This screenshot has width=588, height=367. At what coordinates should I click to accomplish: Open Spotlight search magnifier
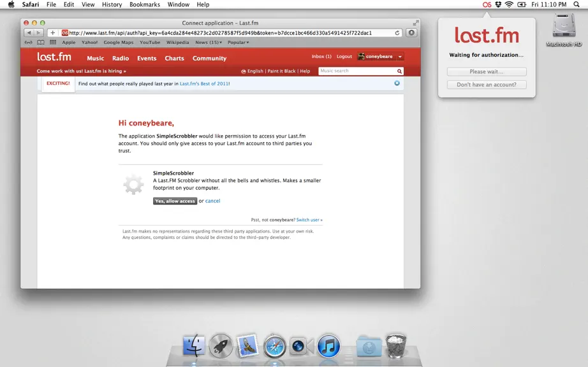click(577, 4)
